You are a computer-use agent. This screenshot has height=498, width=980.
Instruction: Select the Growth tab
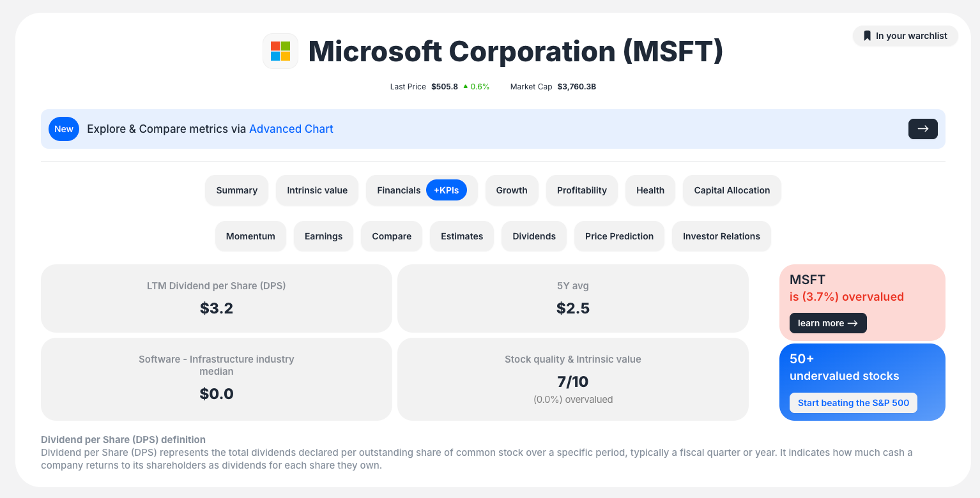coord(512,190)
